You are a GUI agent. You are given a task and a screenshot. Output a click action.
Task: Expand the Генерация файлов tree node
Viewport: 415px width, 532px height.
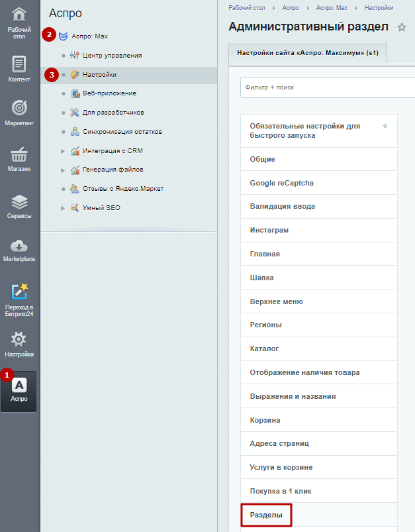point(63,170)
